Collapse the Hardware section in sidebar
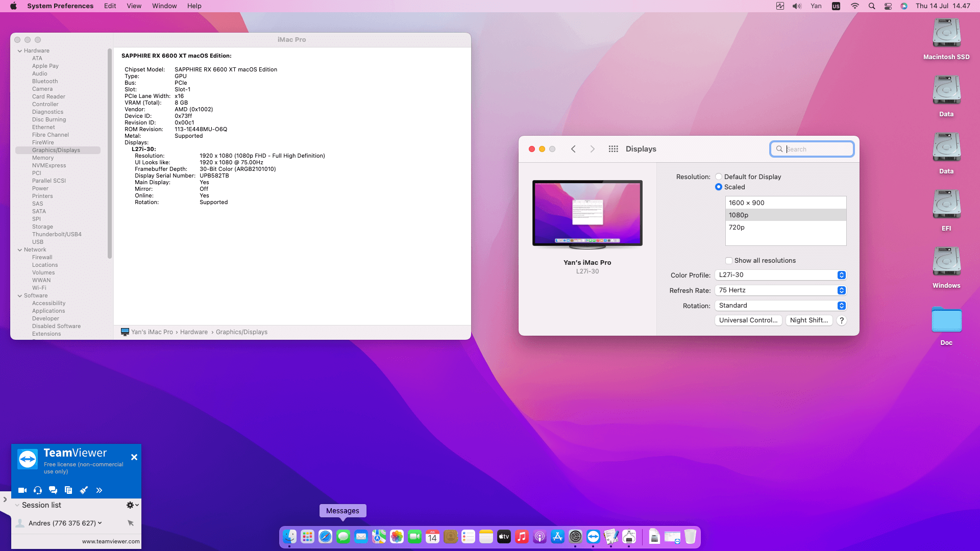This screenshot has width=980, height=551. coord(20,51)
